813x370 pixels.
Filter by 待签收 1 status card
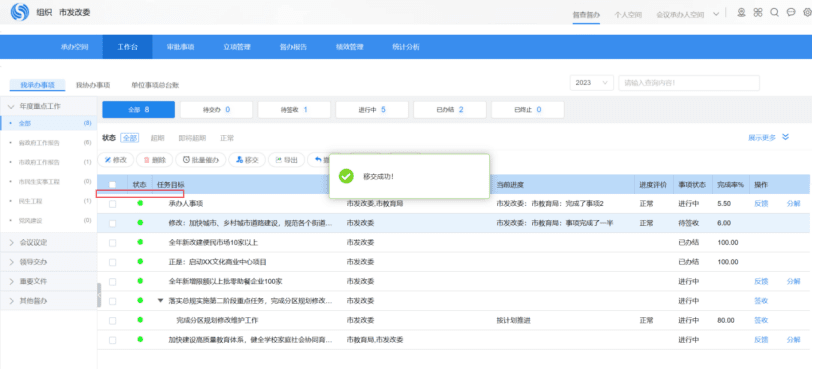(x=294, y=110)
